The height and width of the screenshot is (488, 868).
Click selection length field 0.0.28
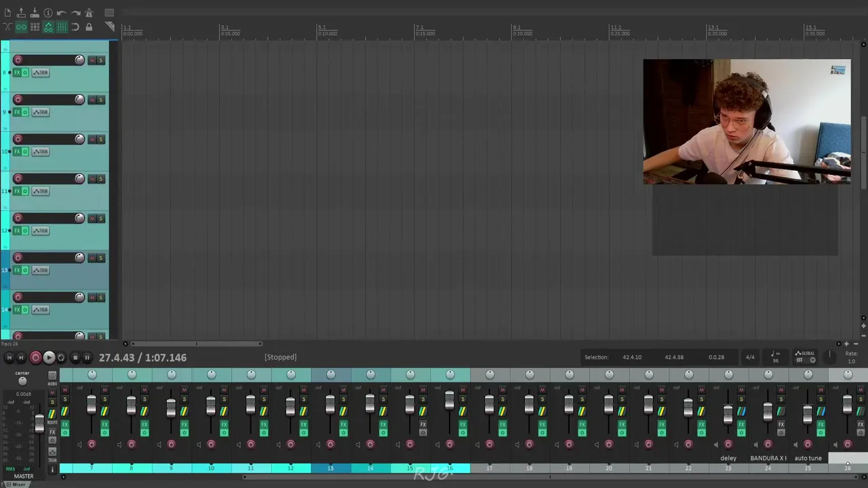(x=716, y=357)
